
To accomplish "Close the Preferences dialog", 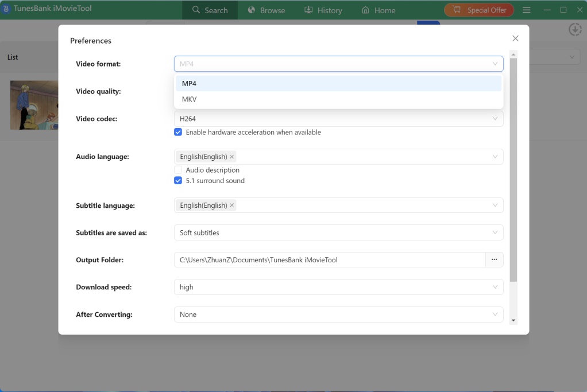I will (x=515, y=38).
